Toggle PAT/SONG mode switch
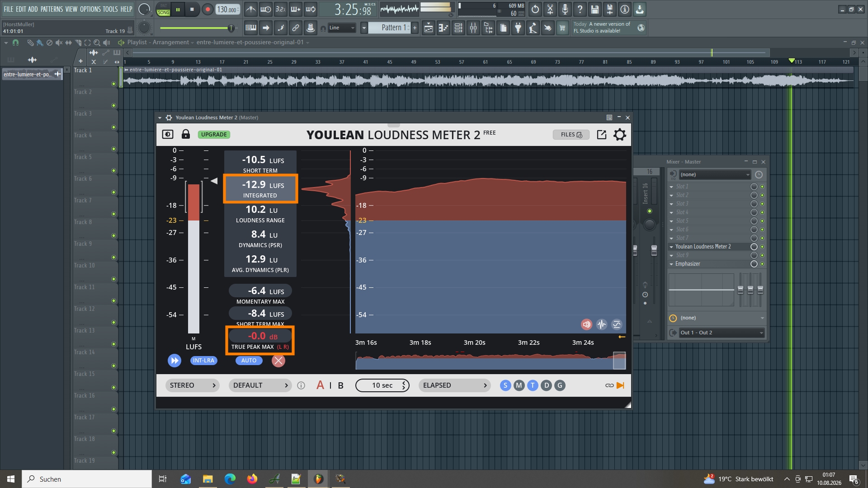 (163, 9)
